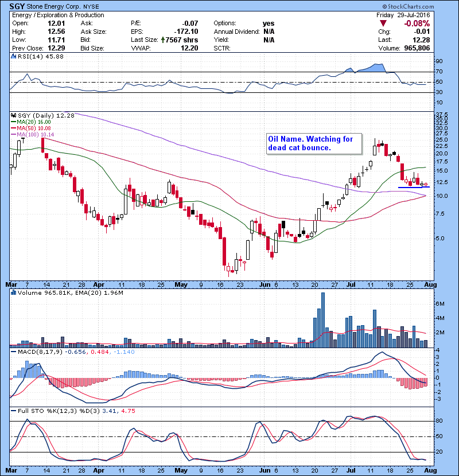Click the MA(100) 10.14 legend text
Image resolution: width=459 pixels, height=476 pixels.
35,134
